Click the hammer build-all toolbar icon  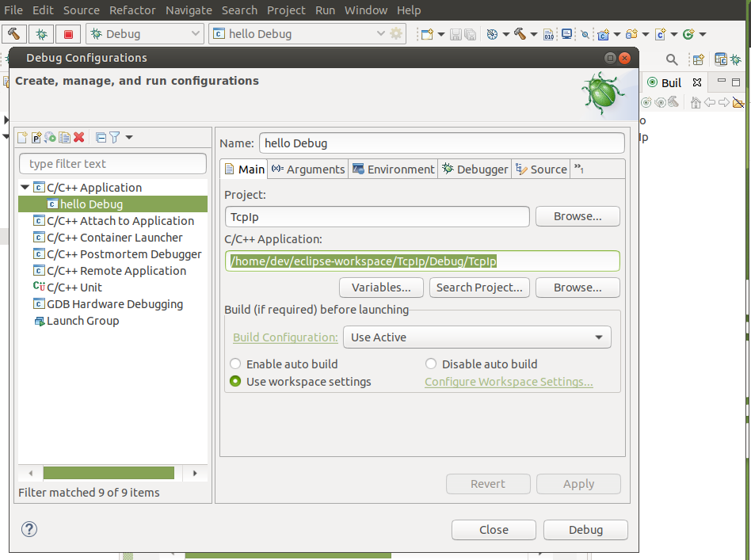(x=520, y=33)
